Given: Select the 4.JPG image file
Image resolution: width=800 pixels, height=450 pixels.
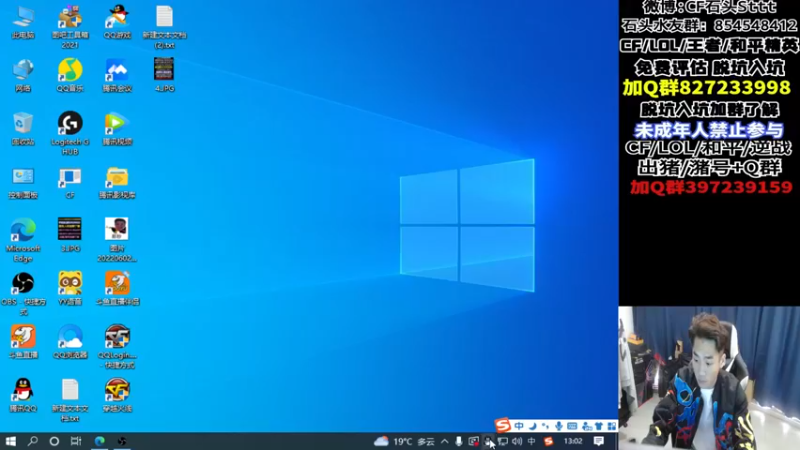Looking at the screenshot, I should 164,76.
